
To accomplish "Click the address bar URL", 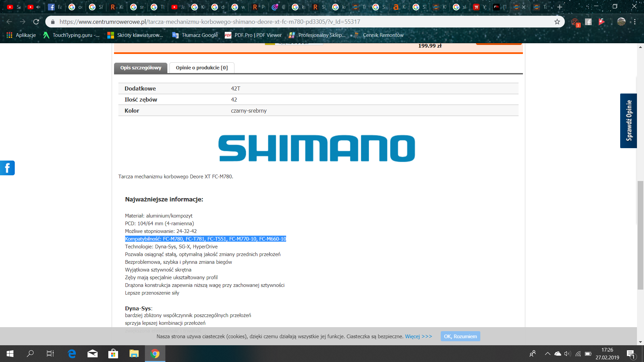I will click(210, 22).
